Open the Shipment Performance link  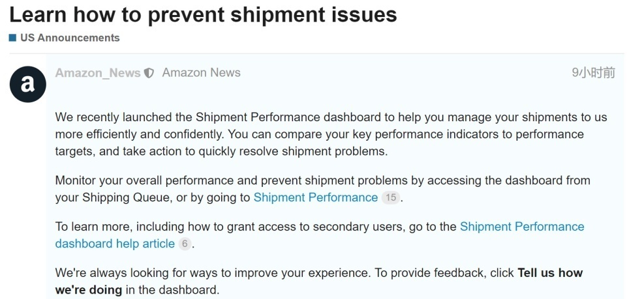click(315, 197)
